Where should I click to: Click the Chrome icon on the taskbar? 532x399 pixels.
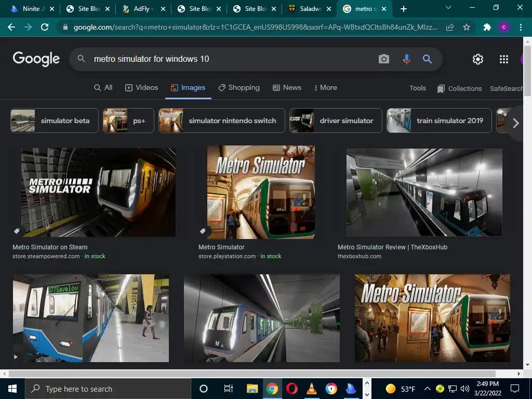pyautogui.click(x=272, y=389)
